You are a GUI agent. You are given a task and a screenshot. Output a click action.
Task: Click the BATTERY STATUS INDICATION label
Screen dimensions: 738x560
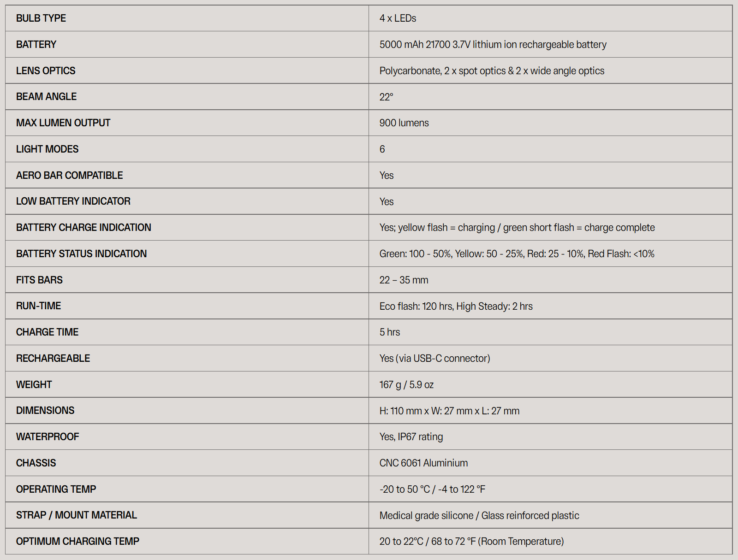click(x=81, y=254)
